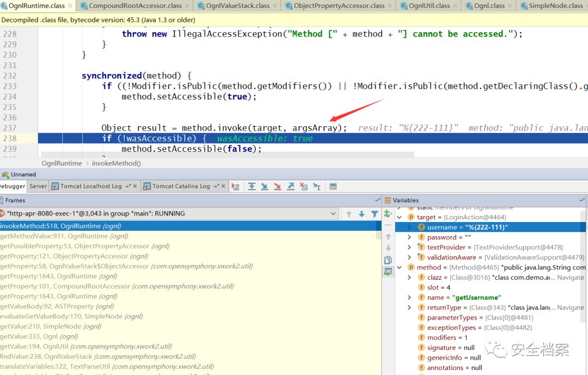Click Remove Watch minus icon in Variables
Screen dimensions: 588x375
click(x=388, y=225)
